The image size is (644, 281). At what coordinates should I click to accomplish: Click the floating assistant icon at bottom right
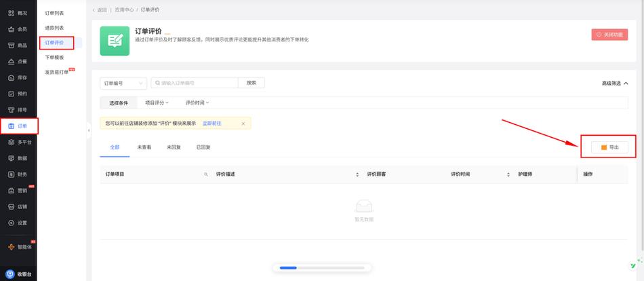[x=635, y=265]
